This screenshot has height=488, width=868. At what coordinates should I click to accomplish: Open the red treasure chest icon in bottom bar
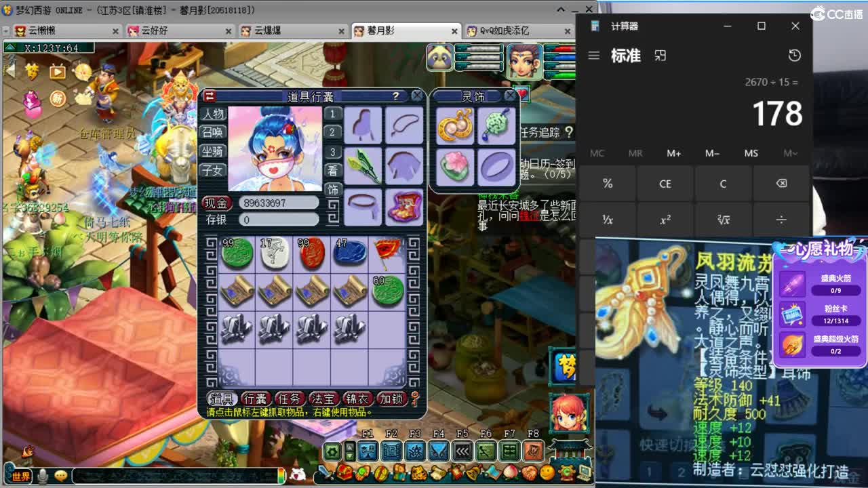345,472
